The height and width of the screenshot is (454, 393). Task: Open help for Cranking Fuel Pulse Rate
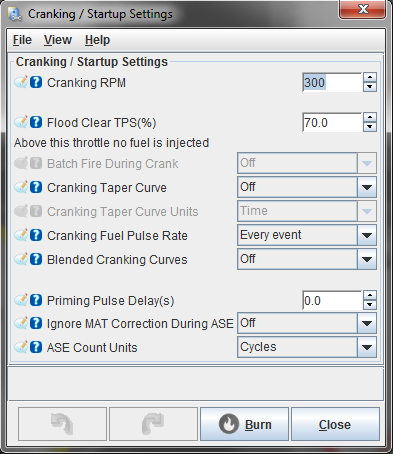36,235
